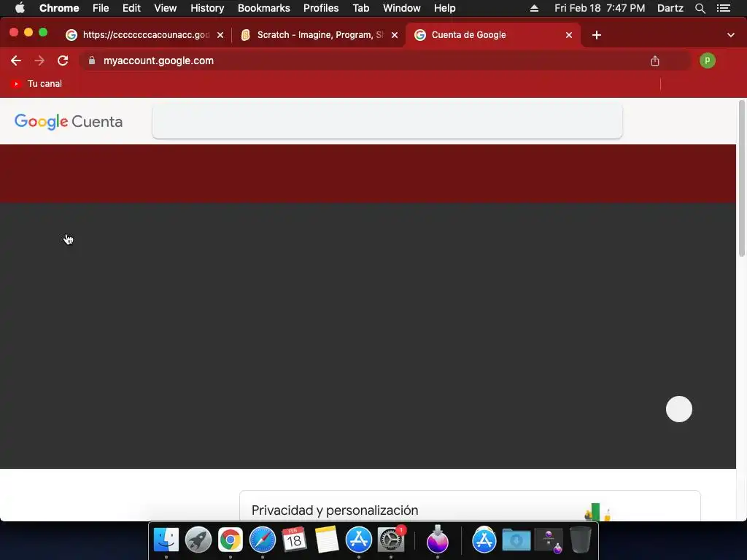Click the eject icon in menu bar
747x560 pixels.
point(534,8)
